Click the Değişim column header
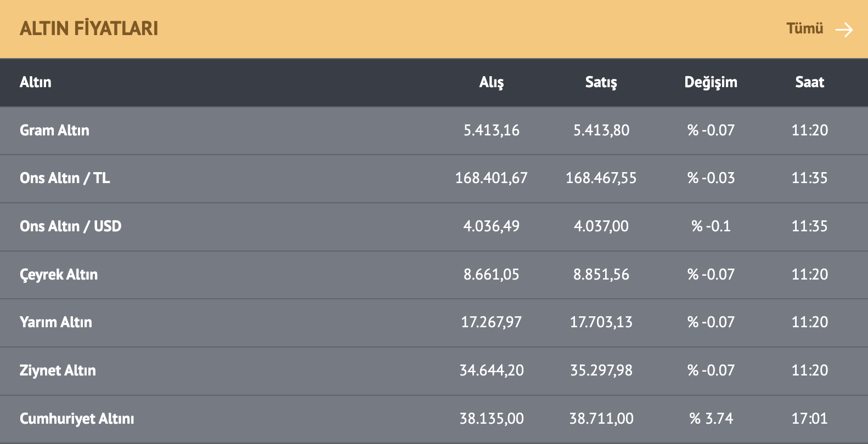 pyautogui.click(x=711, y=82)
